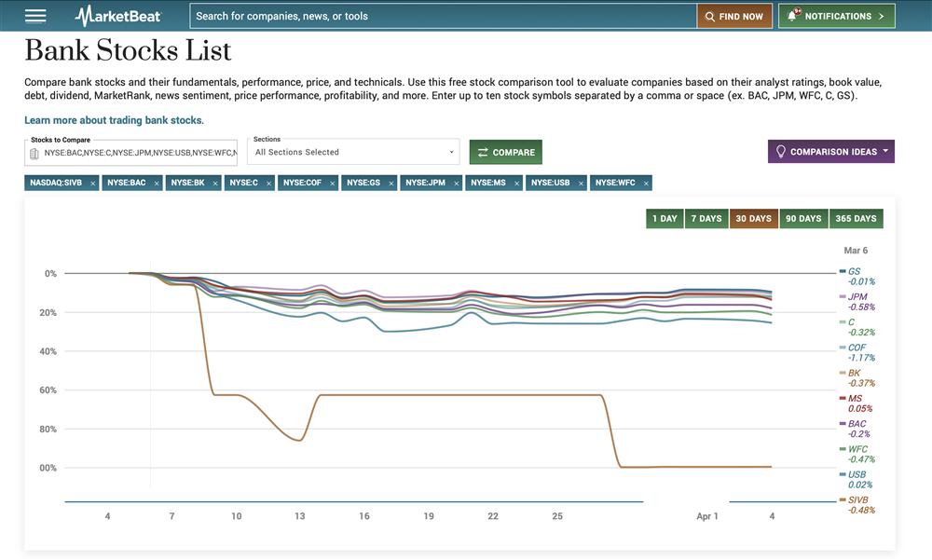The height and width of the screenshot is (560, 932).
Task: Toggle the SIVB line in legend
Action: [857, 500]
